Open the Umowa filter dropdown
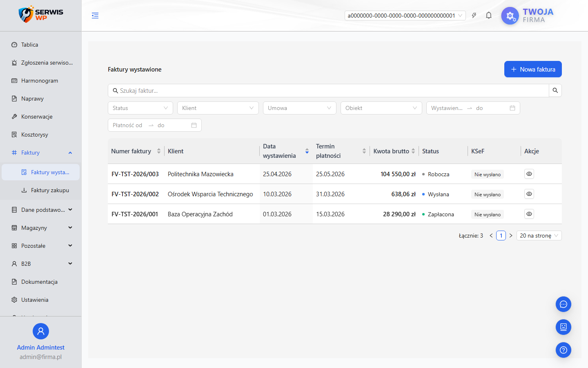The image size is (588, 368). click(x=300, y=108)
